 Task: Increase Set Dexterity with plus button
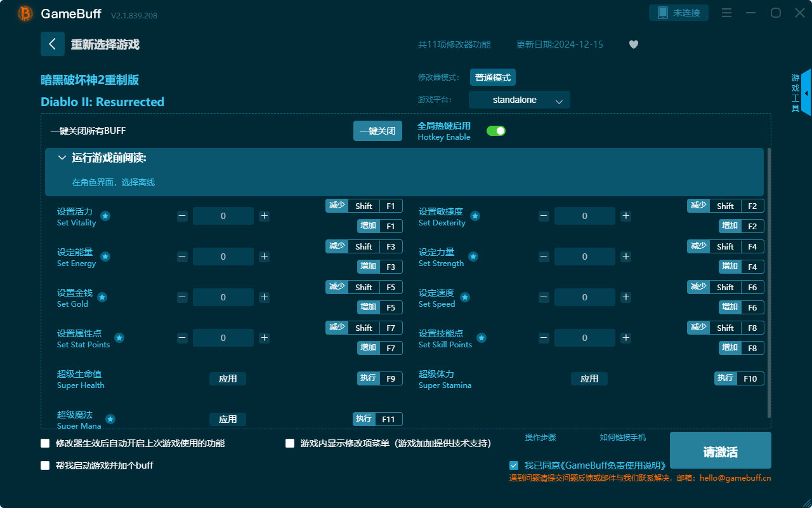[626, 216]
